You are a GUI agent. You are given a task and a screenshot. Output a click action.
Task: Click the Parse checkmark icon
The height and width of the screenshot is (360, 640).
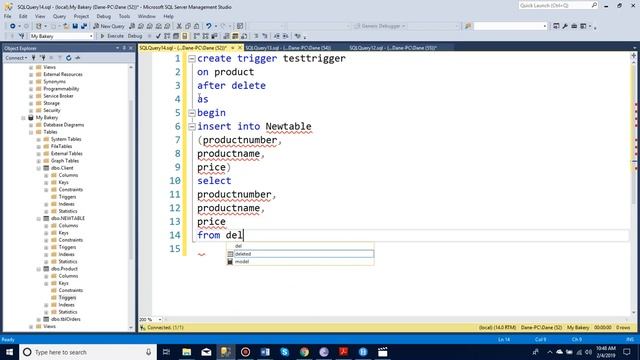pyautogui.click(x=158, y=36)
